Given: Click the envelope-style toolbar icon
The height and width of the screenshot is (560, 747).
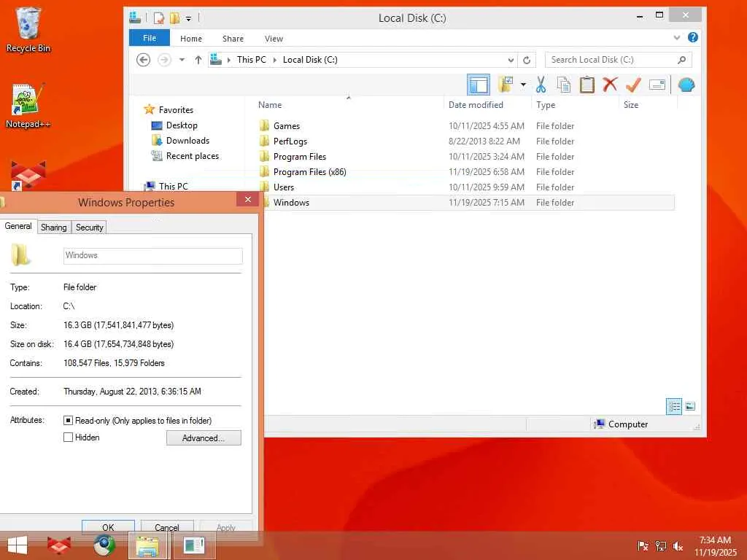Looking at the screenshot, I should (657, 85).
